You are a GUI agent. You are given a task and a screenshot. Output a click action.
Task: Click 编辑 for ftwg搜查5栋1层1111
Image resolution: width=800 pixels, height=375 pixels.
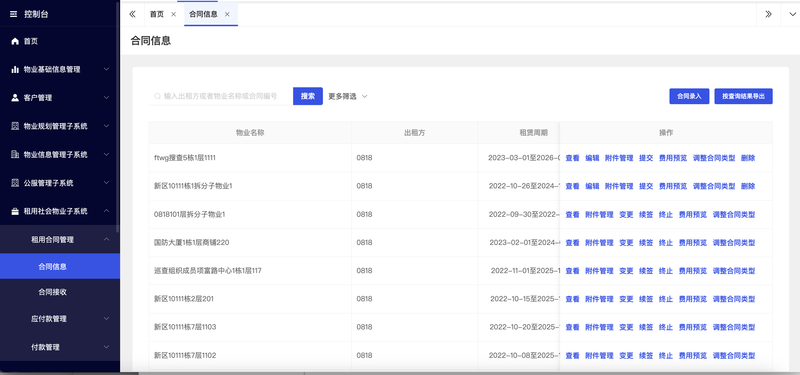pos(592,158)
